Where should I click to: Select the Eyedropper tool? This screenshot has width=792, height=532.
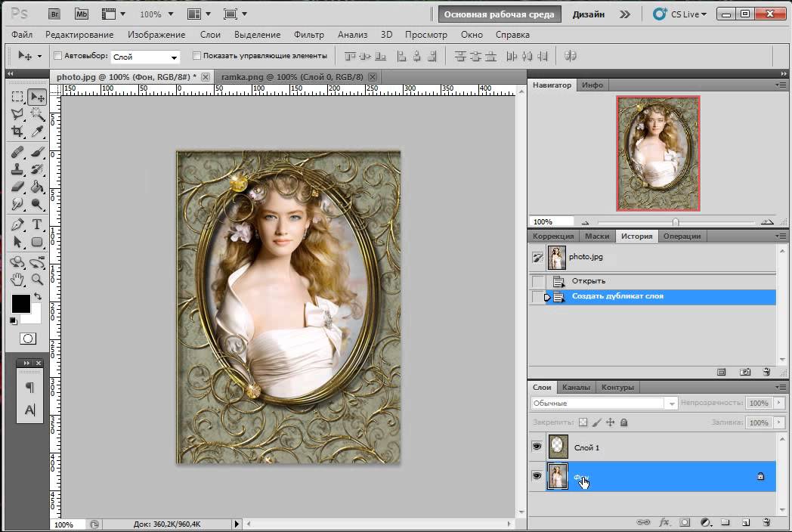(37, 131)
